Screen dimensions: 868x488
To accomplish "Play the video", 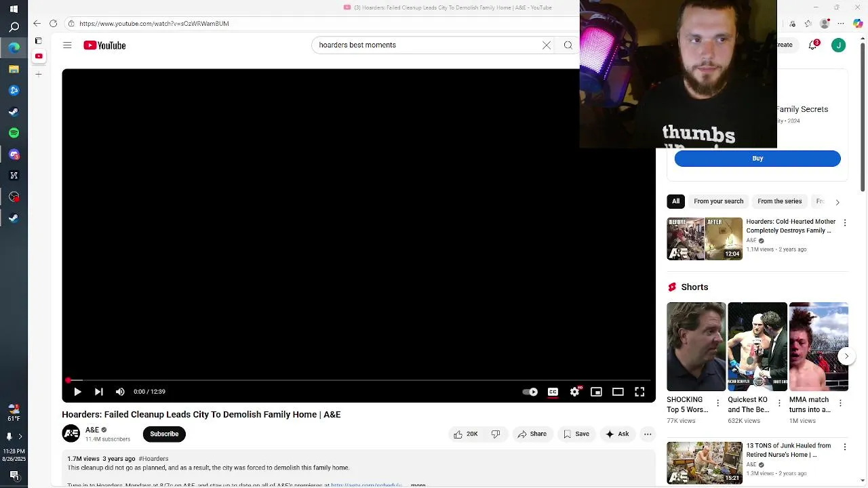I will [77, 392].
